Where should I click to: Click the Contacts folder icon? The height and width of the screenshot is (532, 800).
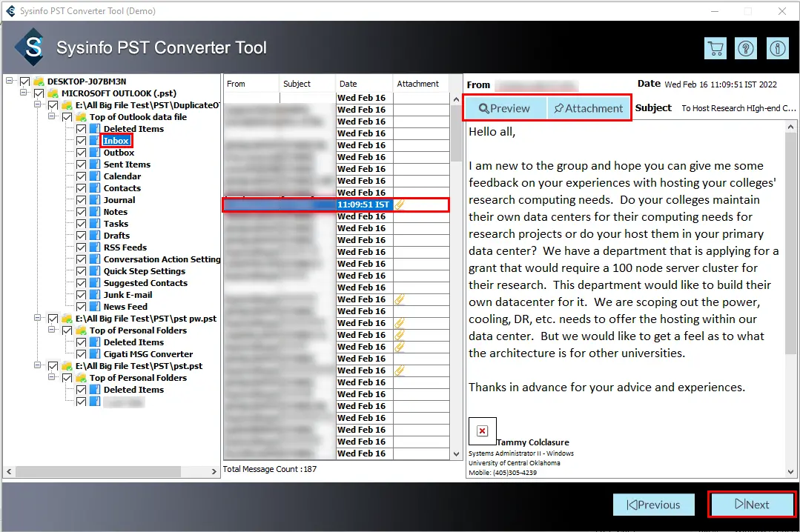pos(95,188)
